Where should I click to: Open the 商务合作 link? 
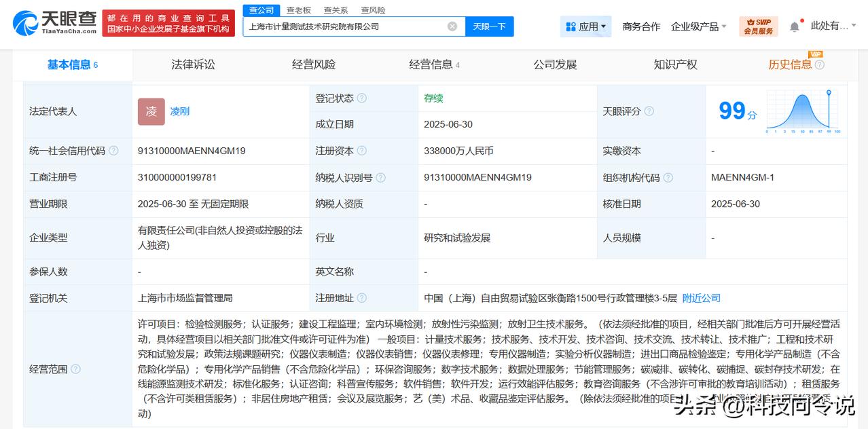[641, 26]
